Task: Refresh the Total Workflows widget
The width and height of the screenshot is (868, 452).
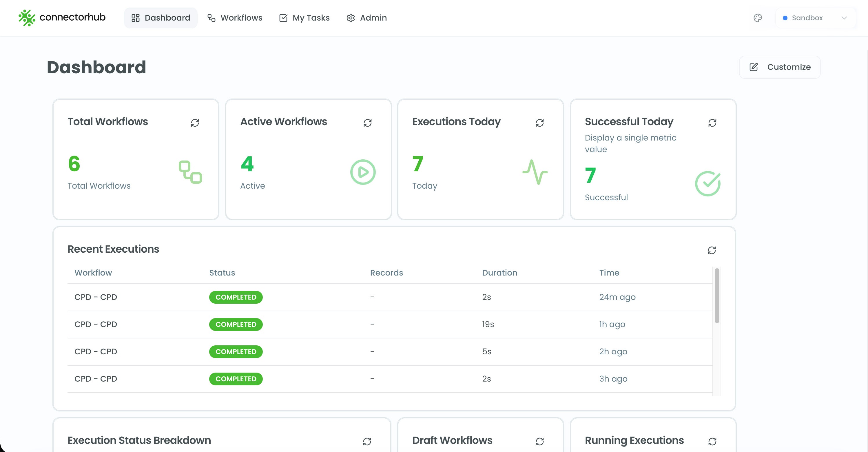Action: coord(195,122)
